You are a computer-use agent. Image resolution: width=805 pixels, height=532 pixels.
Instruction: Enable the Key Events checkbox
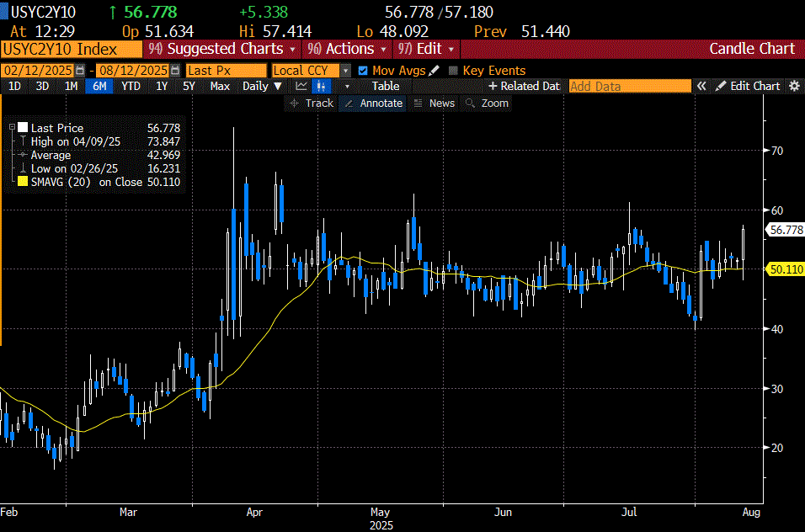454,71
